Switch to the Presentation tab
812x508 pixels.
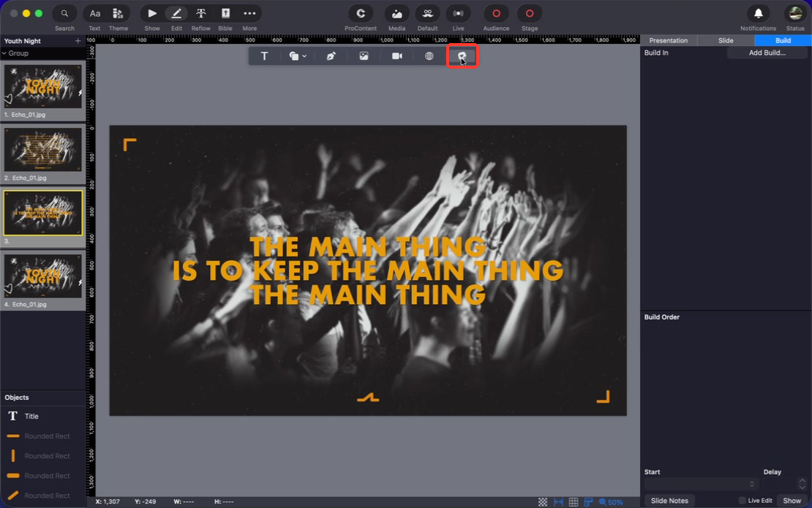click(669, 40)
